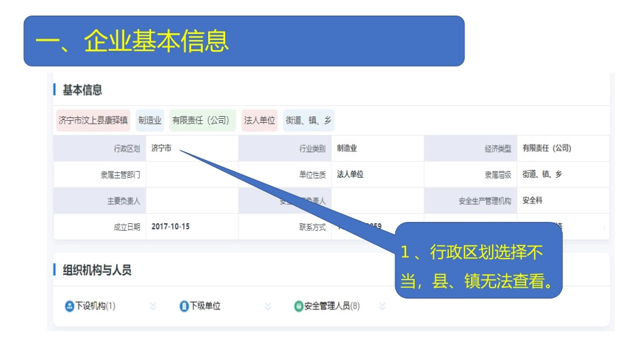Open the 下设机构(1) label

[96, 306]
